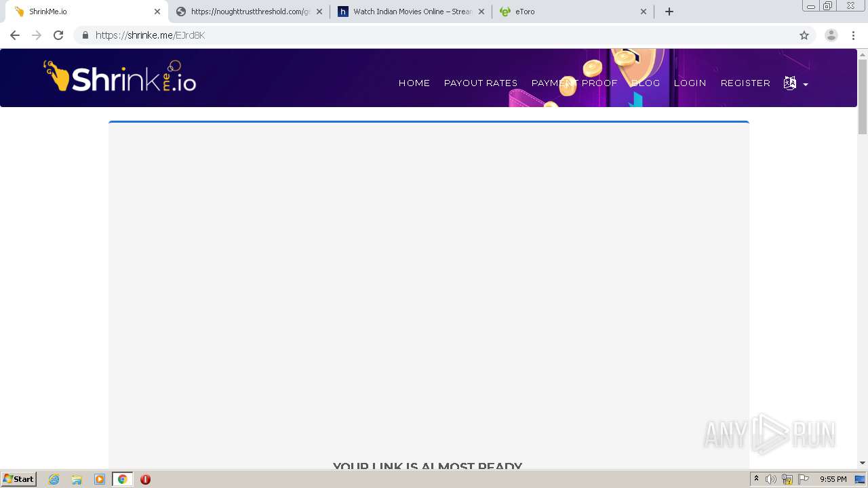This screenshot has width=868, height=488.
Task: Open the file explorer taskbar icon
Action: 77,479
